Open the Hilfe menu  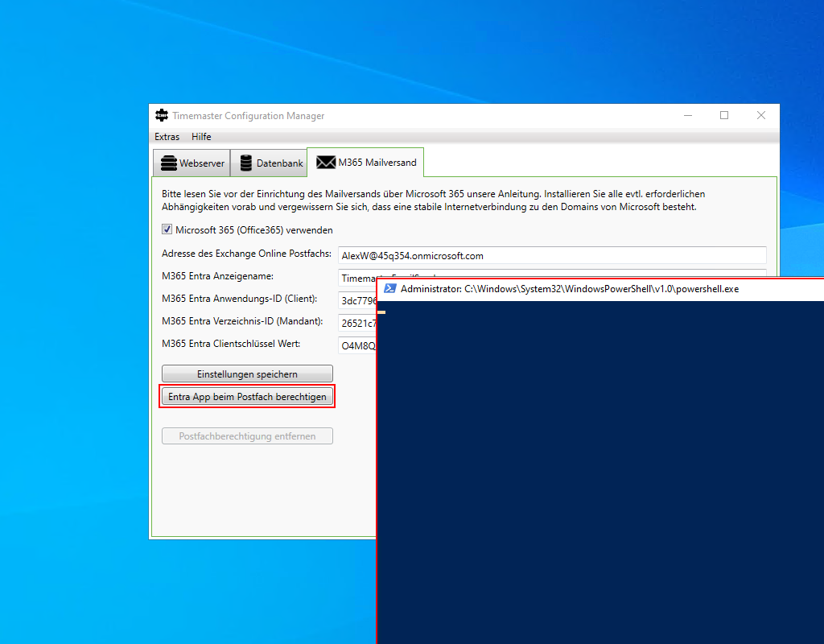click(x=201, y=137)
